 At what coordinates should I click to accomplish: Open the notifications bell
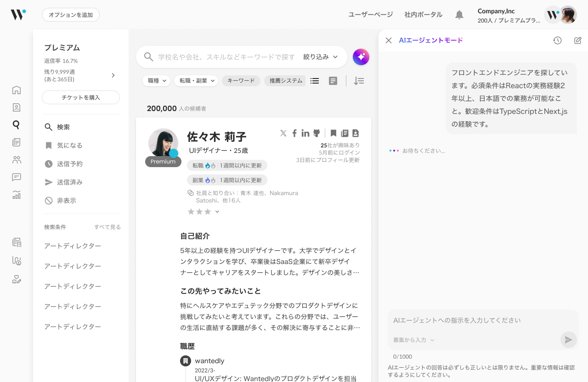459,15
